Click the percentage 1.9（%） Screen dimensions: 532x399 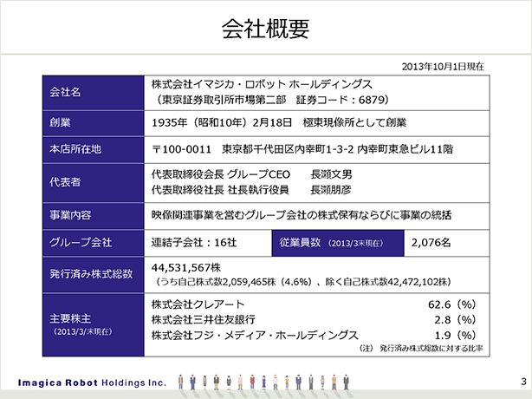click(x=456, y=336)
